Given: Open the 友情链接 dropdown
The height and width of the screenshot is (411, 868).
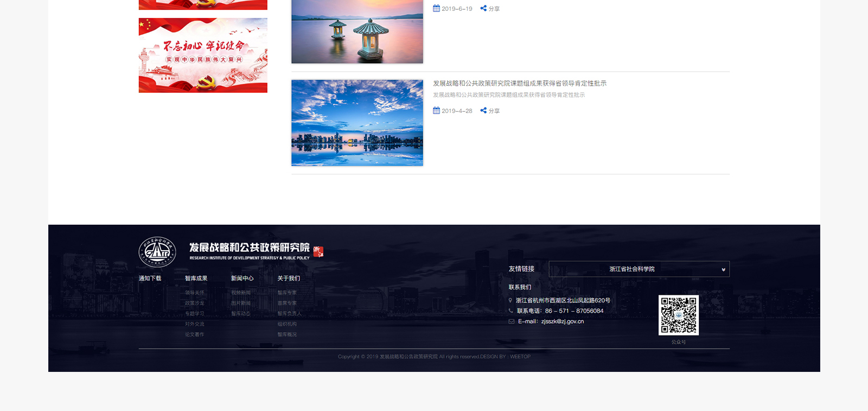Looking at the screenshot, I should click(x=639, y=269).
